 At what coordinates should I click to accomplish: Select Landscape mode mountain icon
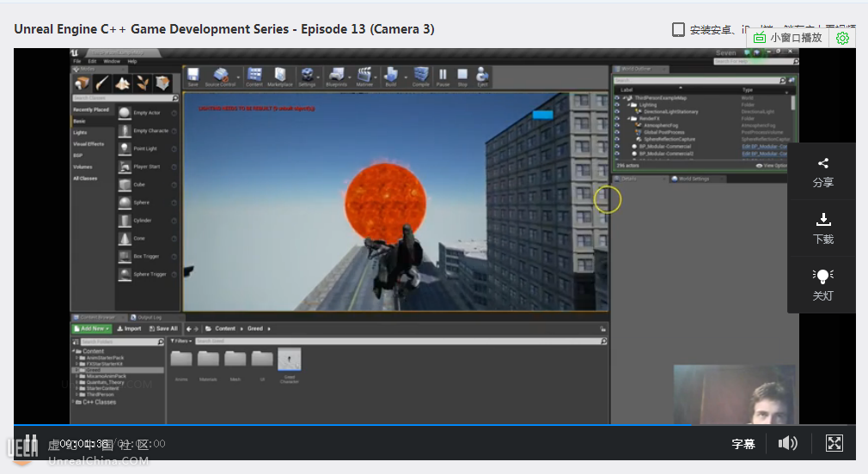[x=122, y=83]
